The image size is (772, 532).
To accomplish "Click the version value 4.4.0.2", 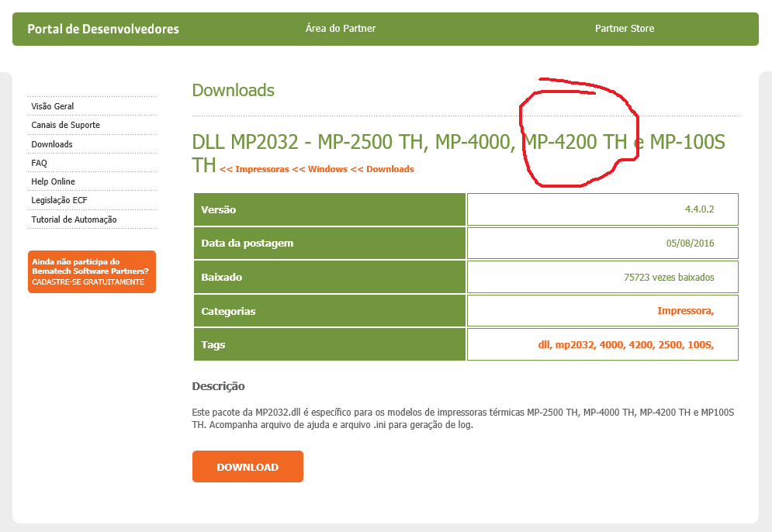I will click(x=699, y=209).
